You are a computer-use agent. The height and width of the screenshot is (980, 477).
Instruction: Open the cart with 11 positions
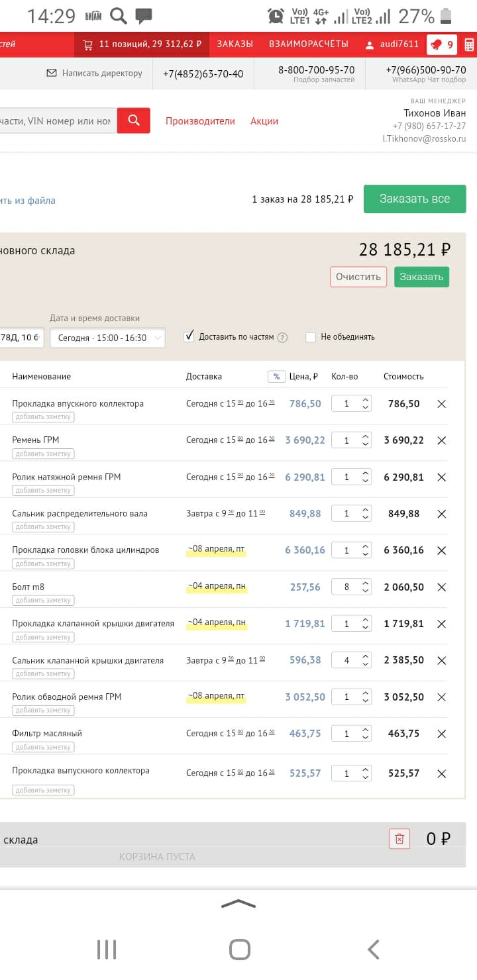[142, 44]
